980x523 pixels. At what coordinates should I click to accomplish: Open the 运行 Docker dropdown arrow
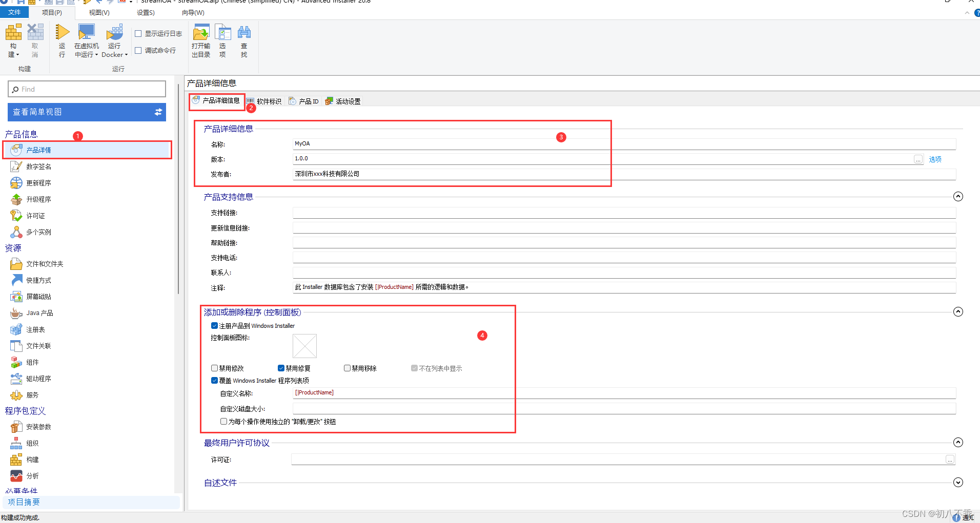(126, 55)
